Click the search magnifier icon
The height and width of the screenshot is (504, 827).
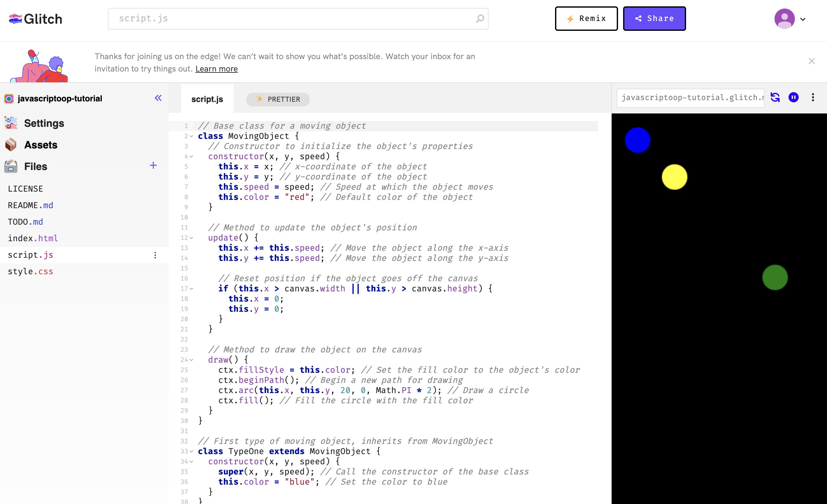(x=480, y=19)
